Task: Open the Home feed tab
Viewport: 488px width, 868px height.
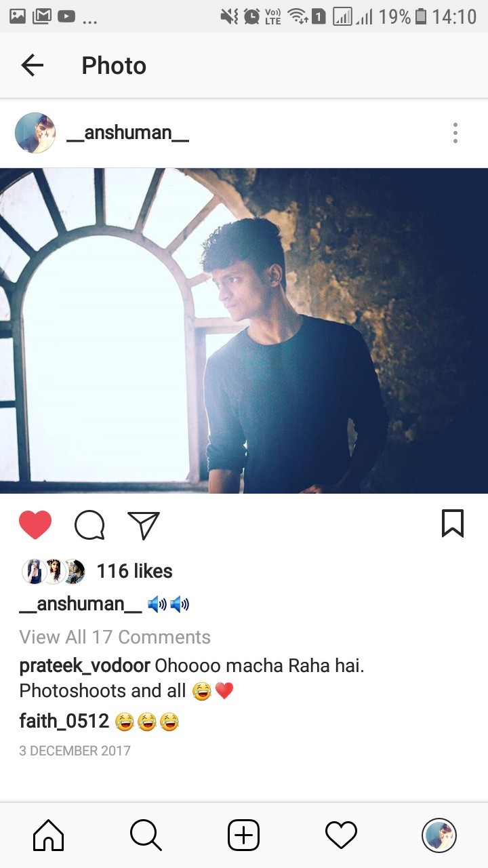Action: point(49,835)
